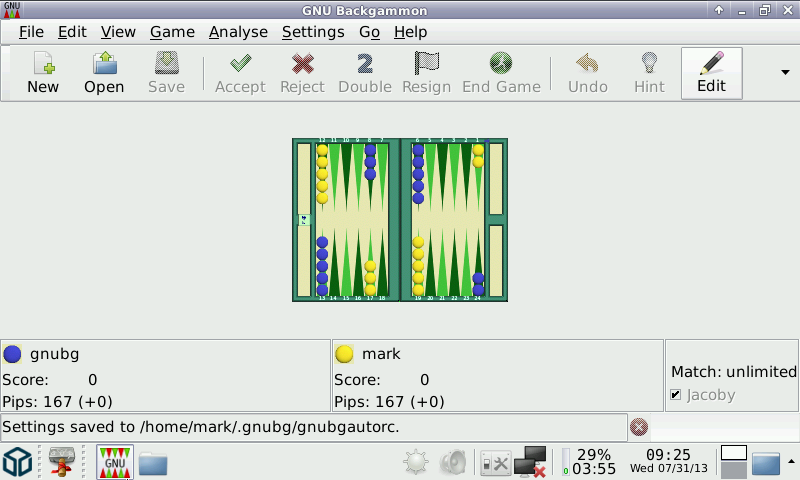Click the brightness sun tray icon
800x480 pixels.
pyautogui.click(x=416, y=462)
